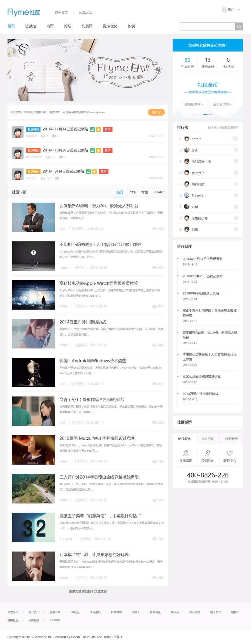Switch to the 专栏 tab
251x644 pixels.
point(145,192)
